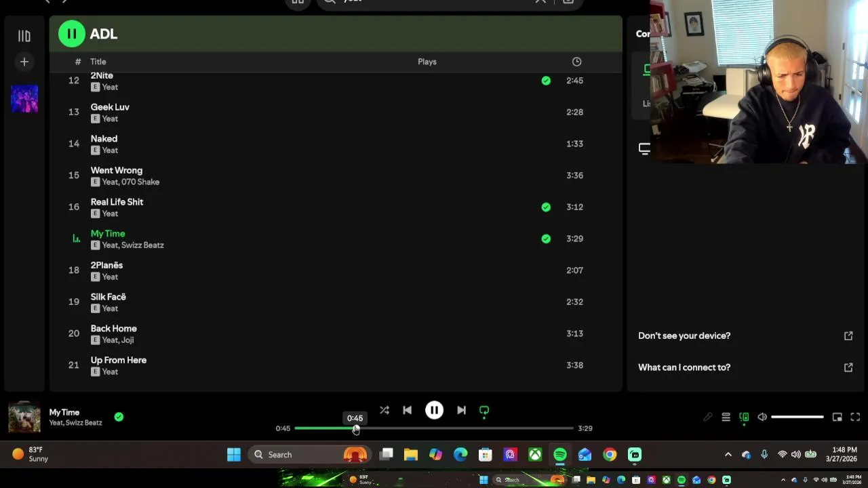Select the Went Wrong track title

tap(117, 170)
